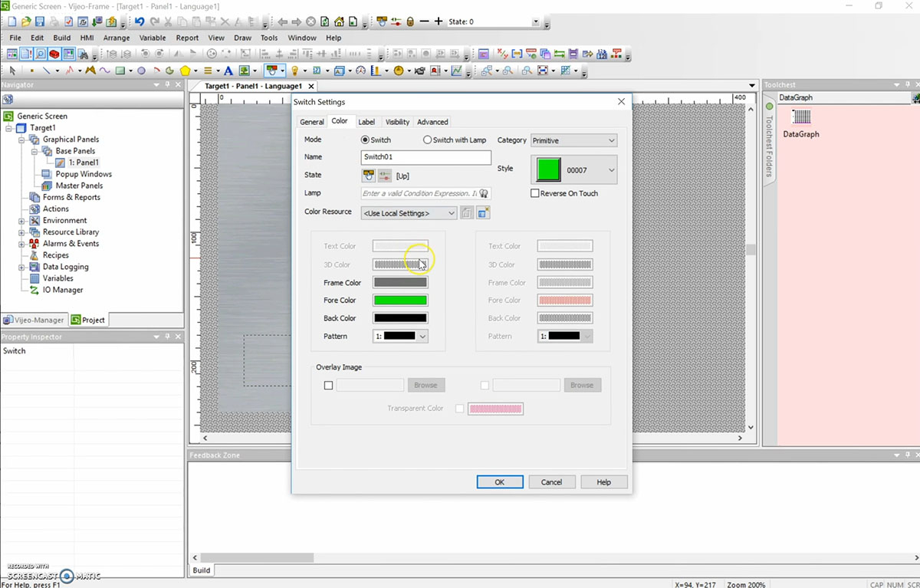The image size is (920, 588).
Task: Click the padlock icon beside the state controls
Action: [410, 21]
